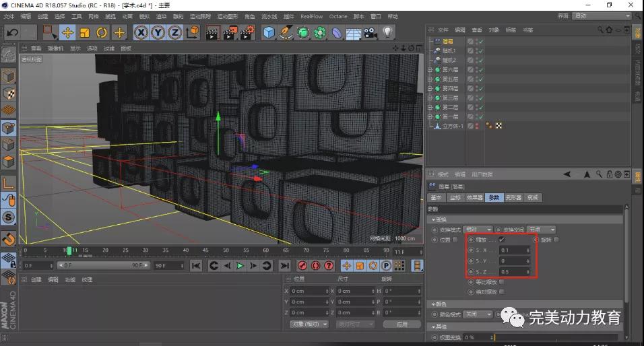Expand the 第六层 object in the tree
Screen dimensions: 644x346
[430, 70]
